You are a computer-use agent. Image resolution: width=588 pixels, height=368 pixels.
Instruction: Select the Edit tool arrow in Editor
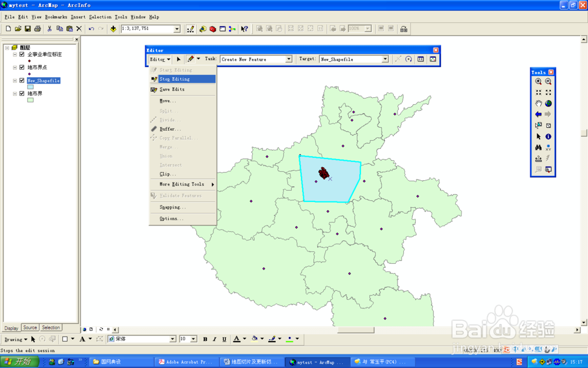tap(179, 59)
